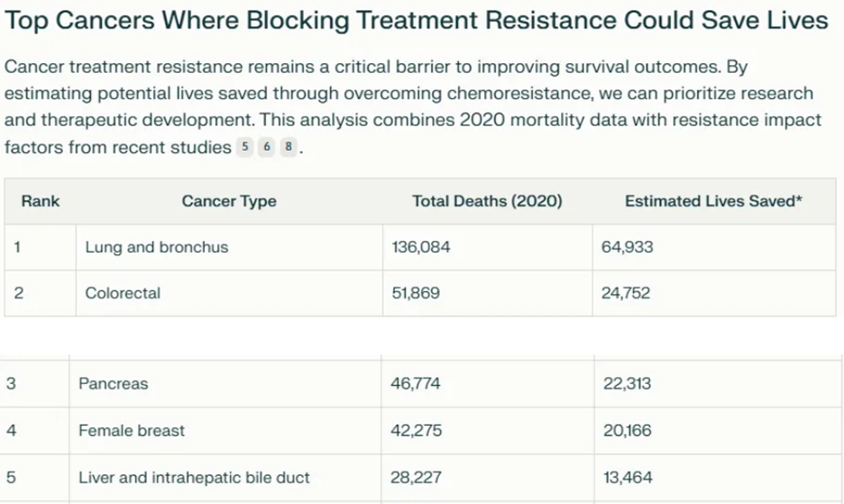Click the page title heading
The height and width of the screenshot is (504, 844).
coord(417,22)
